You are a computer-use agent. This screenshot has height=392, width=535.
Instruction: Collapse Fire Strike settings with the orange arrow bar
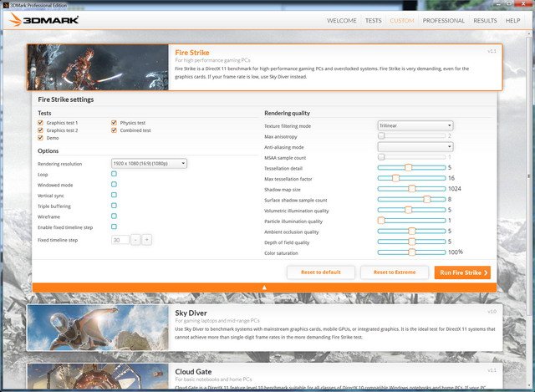[264, 288]
